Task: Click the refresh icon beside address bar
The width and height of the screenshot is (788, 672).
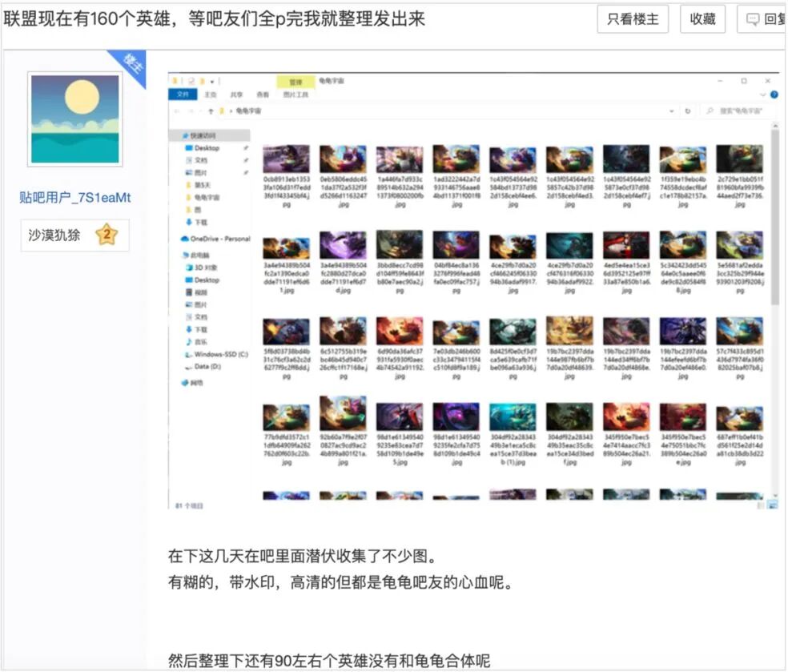Action: [687, 111]
